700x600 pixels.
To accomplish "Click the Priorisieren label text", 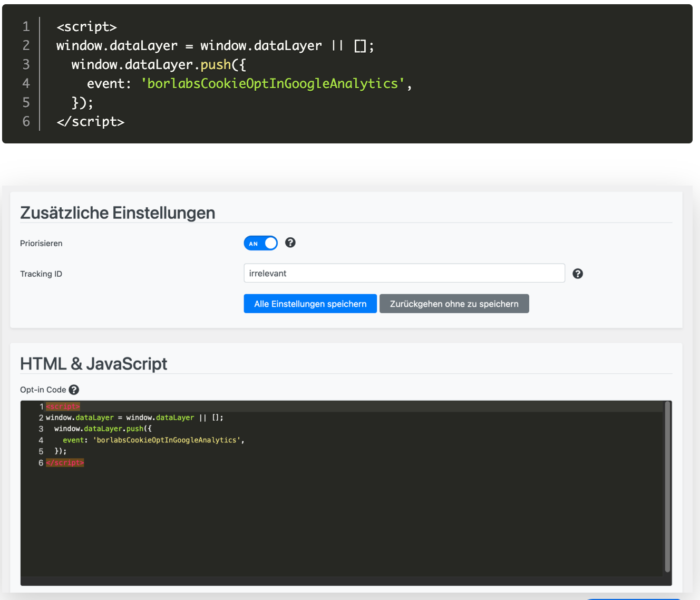I will pyautogui.click(x=41, y=243).
